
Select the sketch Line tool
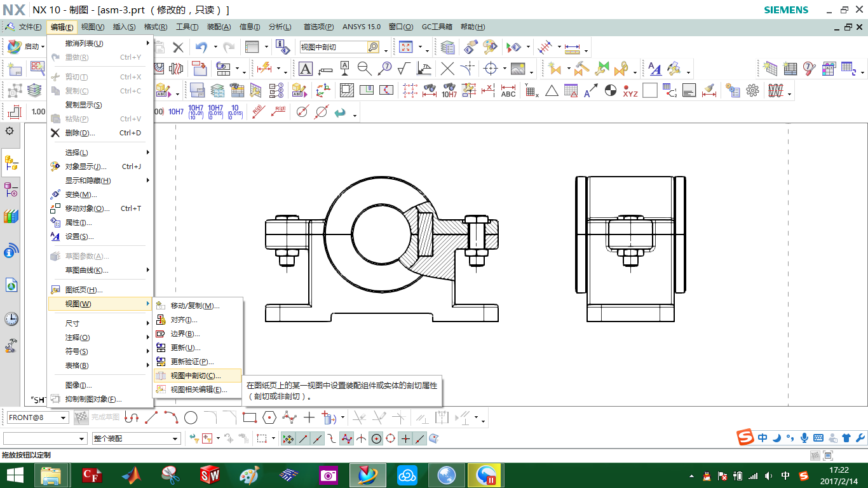pos(151,417)
